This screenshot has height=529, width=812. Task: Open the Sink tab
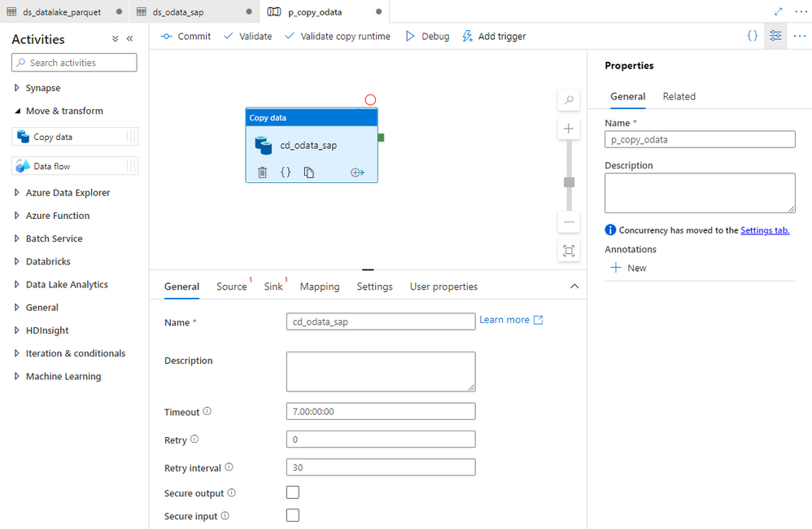coord(273,286)
